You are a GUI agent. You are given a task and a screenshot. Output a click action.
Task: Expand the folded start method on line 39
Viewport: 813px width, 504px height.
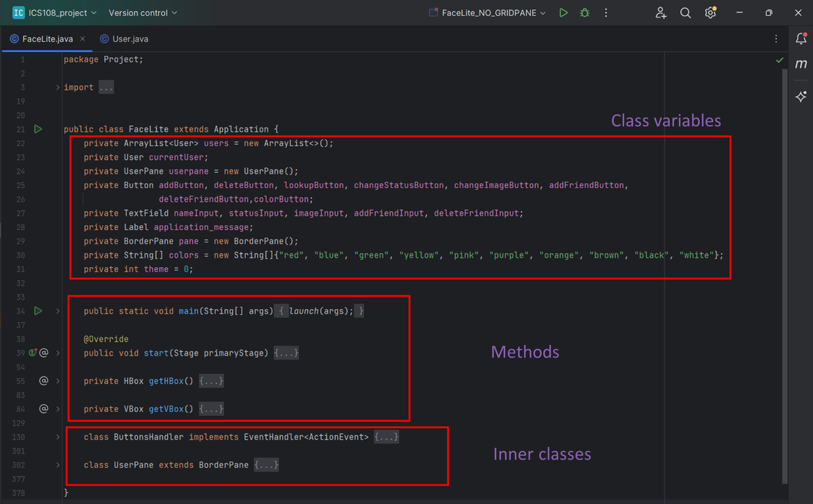point(58,353)
